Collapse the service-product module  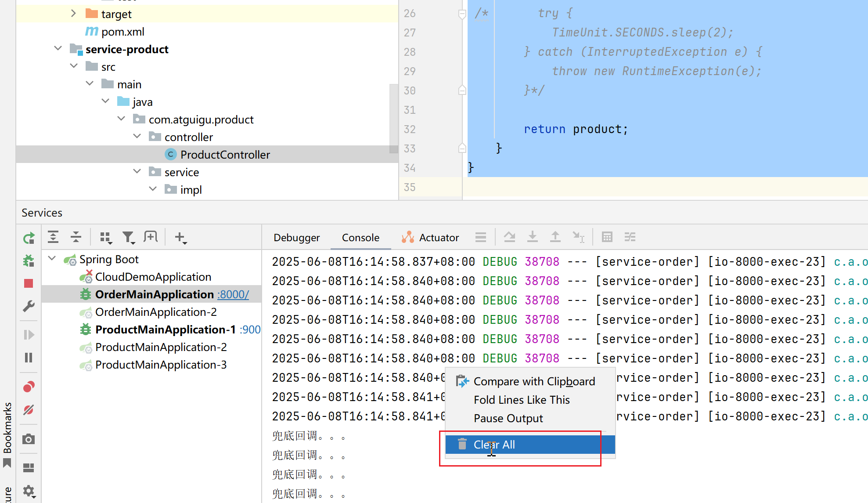58,48
